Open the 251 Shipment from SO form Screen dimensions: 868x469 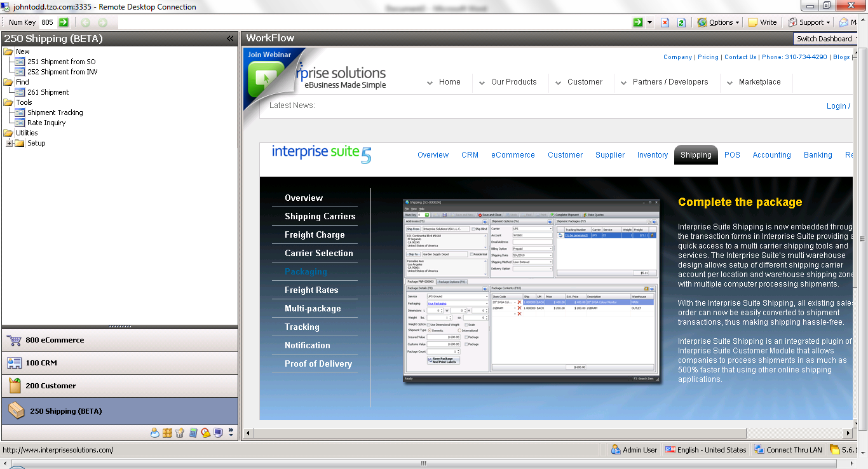pos(62,62)
